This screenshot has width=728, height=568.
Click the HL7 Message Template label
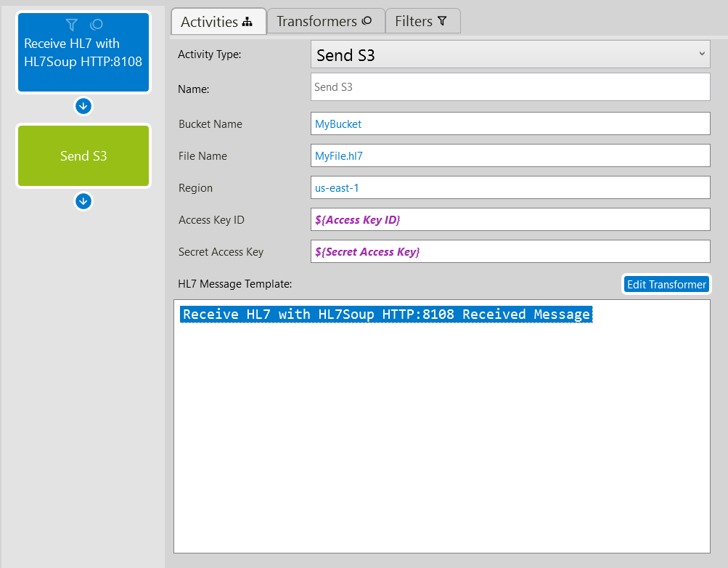235,284
